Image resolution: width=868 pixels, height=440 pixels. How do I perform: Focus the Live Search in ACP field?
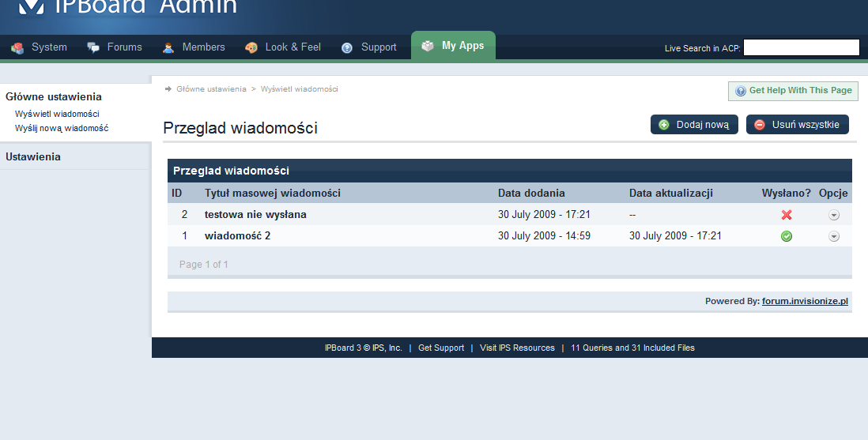(x=801, y=47)
